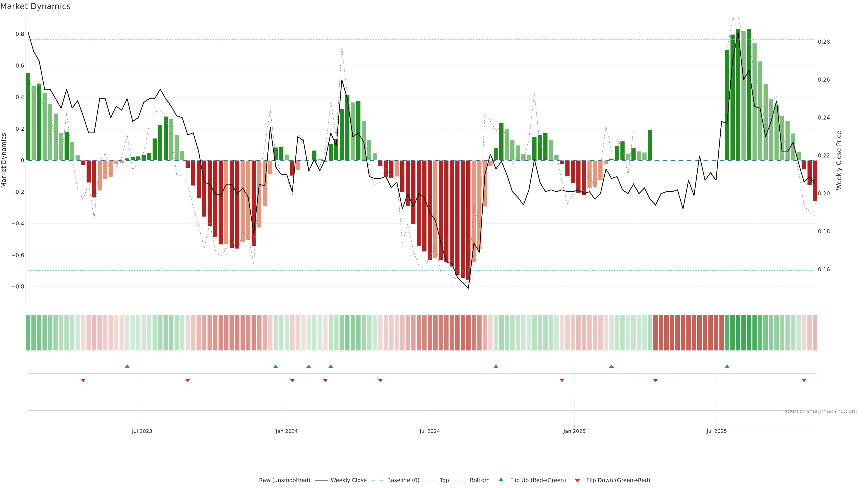Click the source: sharemaestro.com text
The width and height of the screenshot is (868, 488).
pos(821,411)
